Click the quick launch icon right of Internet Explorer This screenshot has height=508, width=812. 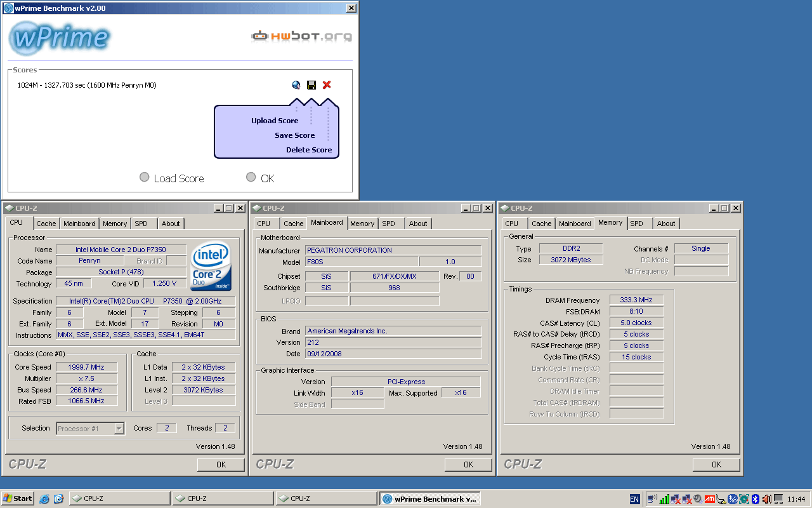58,498
